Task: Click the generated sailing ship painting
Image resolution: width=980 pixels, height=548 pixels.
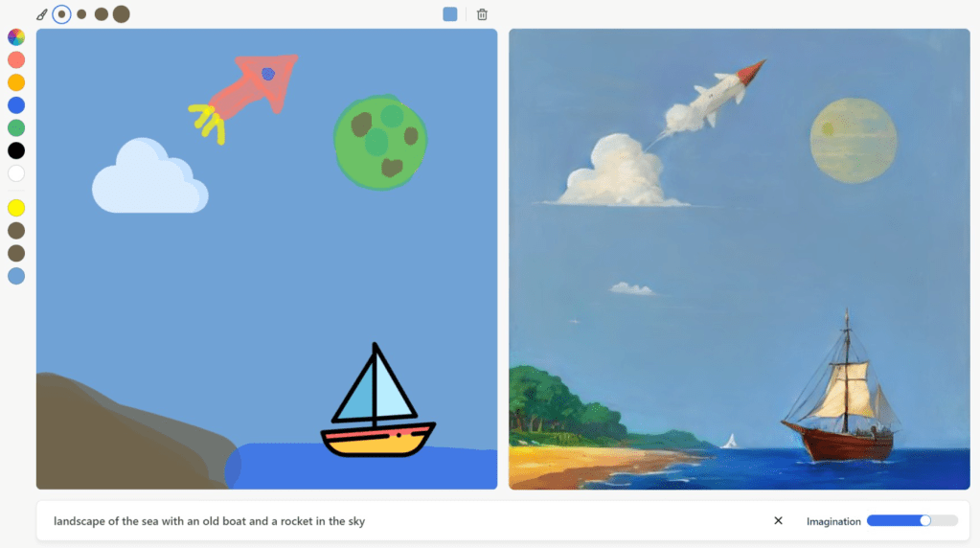Action: (x=740, y=259)
